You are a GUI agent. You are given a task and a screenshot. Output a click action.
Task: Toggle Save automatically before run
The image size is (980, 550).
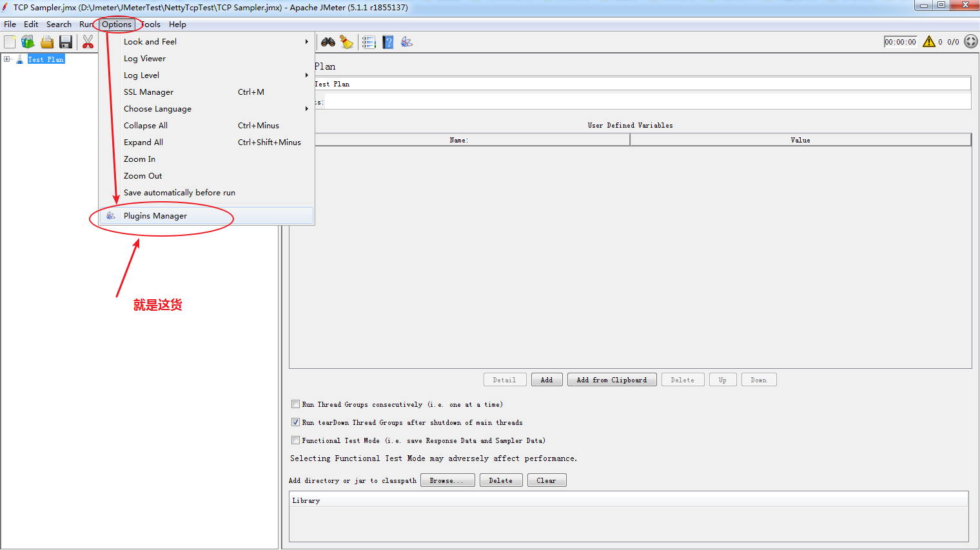[x=206, y=193]
